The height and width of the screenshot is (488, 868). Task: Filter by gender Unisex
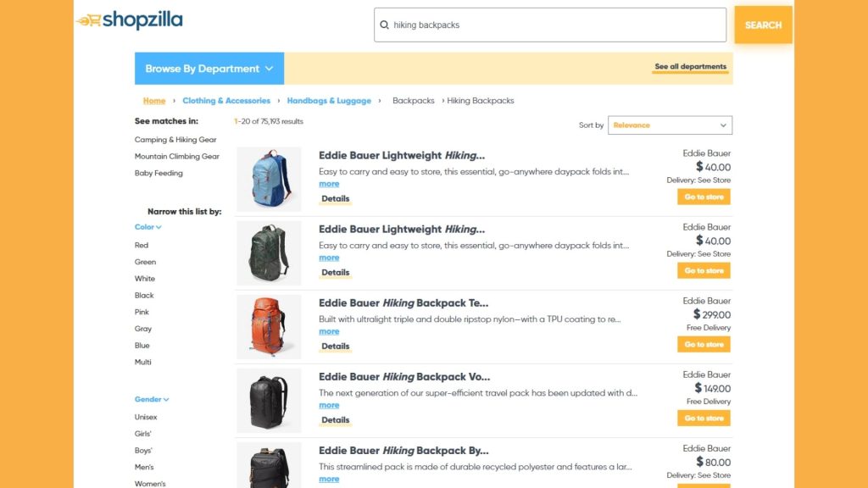(x=146, y=417)
